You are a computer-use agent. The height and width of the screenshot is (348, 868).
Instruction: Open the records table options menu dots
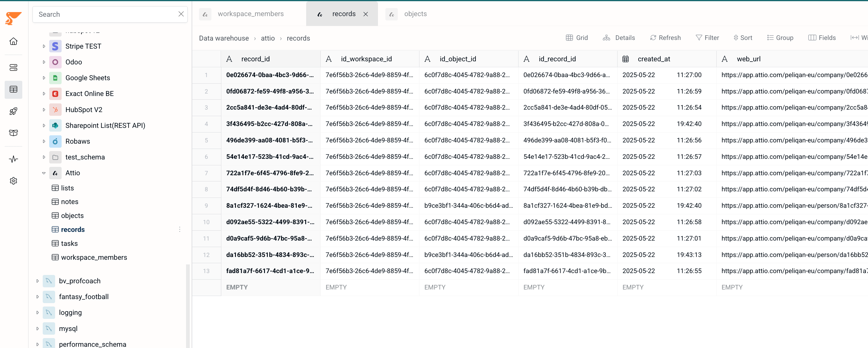[x=180, y=229]
